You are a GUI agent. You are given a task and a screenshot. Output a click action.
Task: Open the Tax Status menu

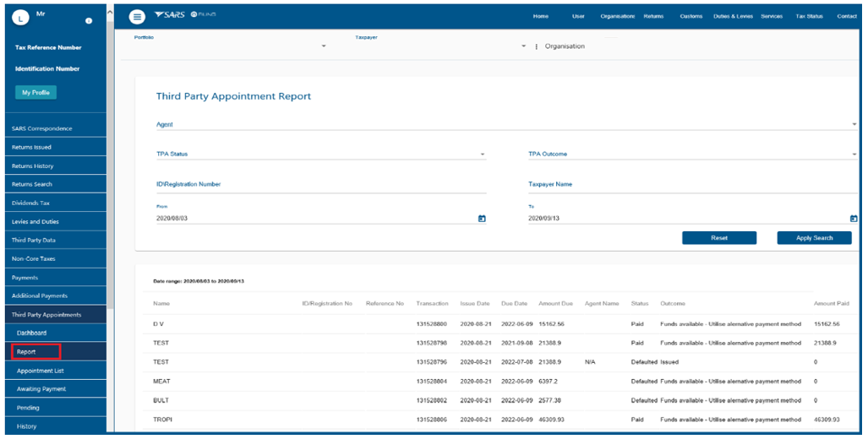(809, 16)
